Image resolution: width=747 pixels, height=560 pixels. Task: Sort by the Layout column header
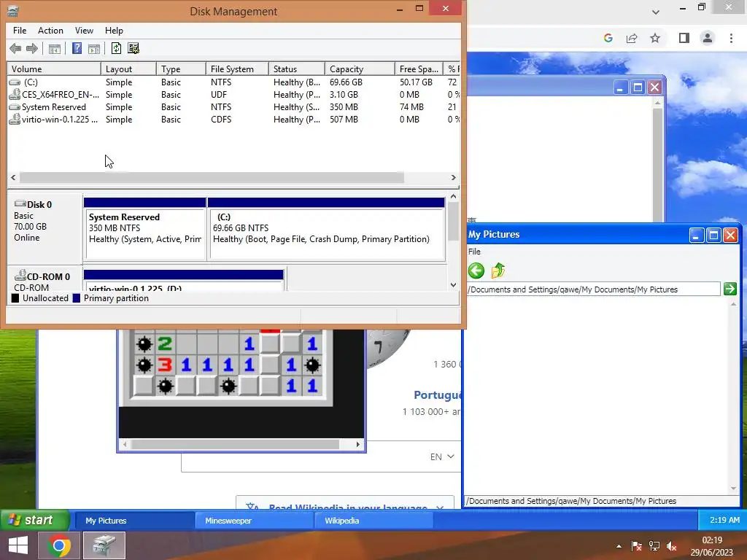(128, 69)
